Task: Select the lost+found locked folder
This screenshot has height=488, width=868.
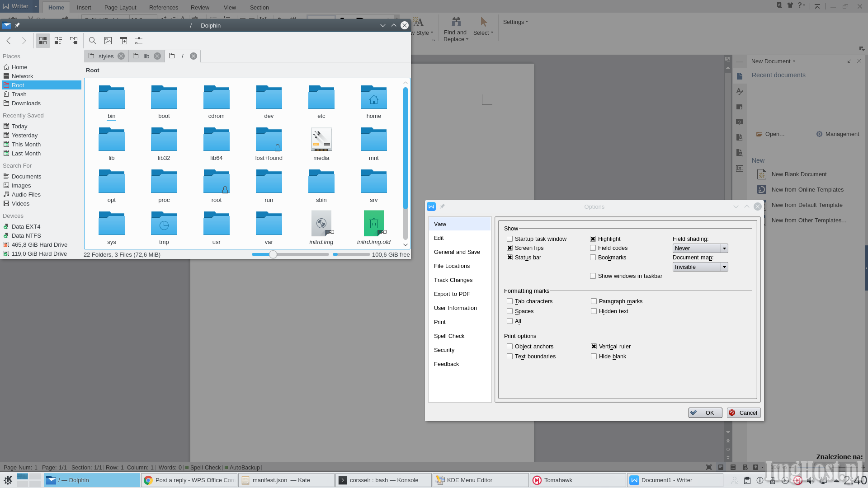Action: click(x=269, y=144)
